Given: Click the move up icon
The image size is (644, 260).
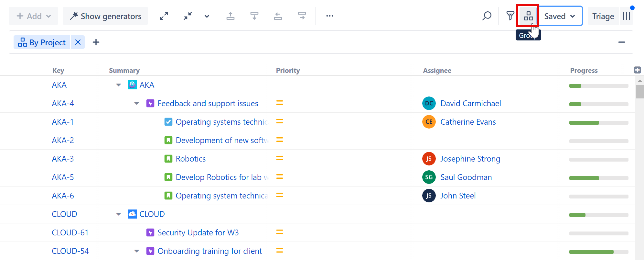Looking at the screenshot, I should point(231,16).
